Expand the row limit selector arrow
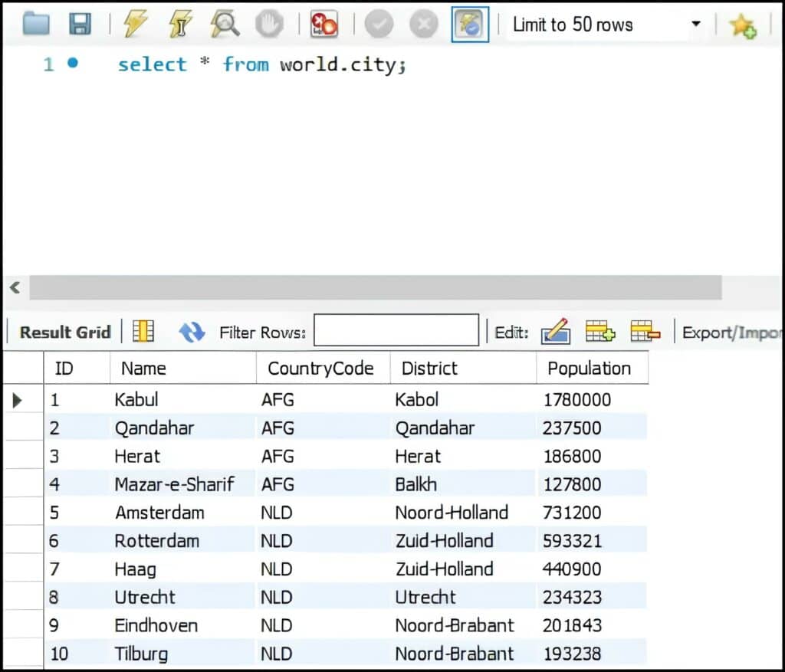785x672 pixels. click(x=696, y=25)
